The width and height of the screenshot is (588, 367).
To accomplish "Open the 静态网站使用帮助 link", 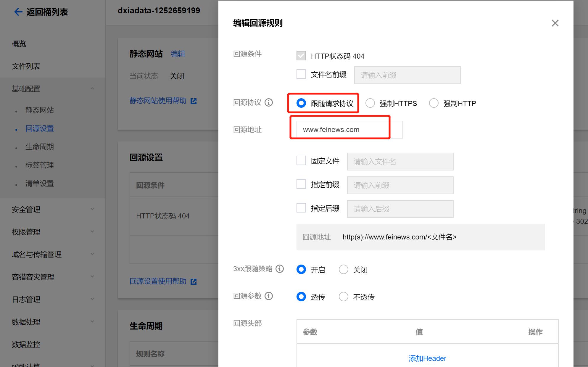I will tap(158, 101).
